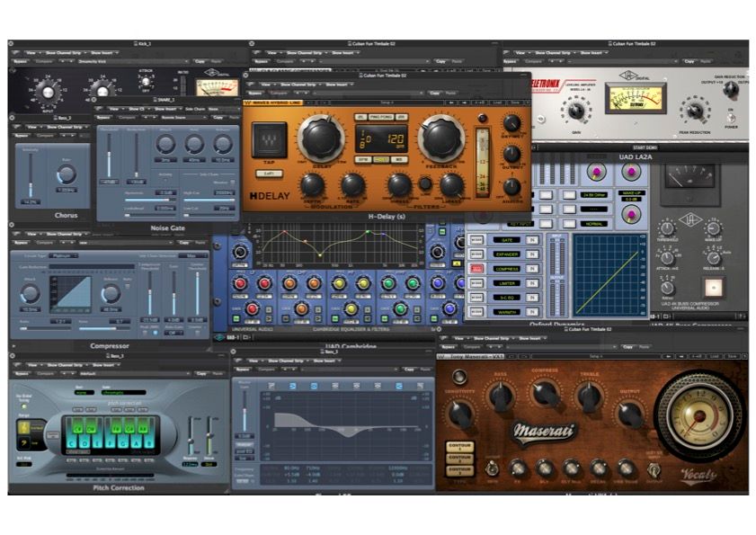Open Show Channel Strip menu in H-Delay window
756x535 pixels.
coord(301,85)
